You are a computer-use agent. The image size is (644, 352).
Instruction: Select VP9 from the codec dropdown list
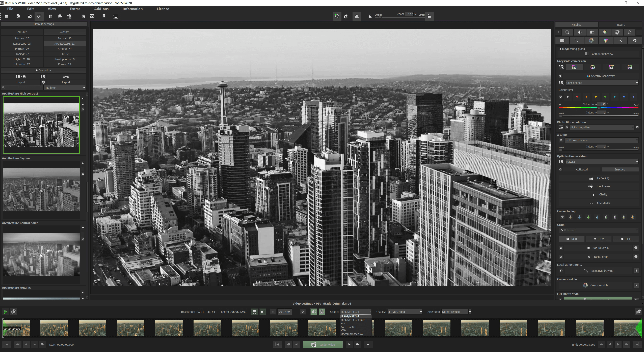point(343,330)
